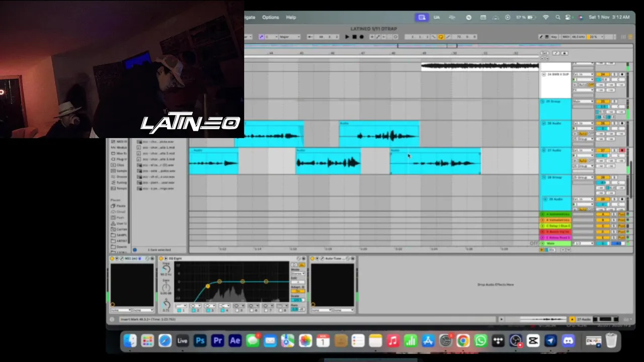Image resolution: width=644 pixels, height=362 pixels.
Task: Start playback with the Play button
Action: (x=347, y=37)
